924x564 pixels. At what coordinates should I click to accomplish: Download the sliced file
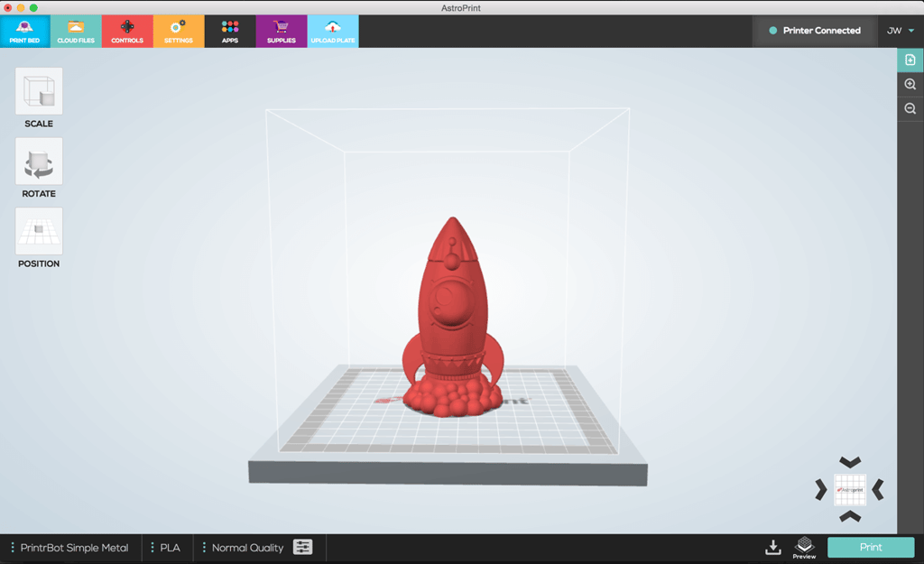[773, 547]
